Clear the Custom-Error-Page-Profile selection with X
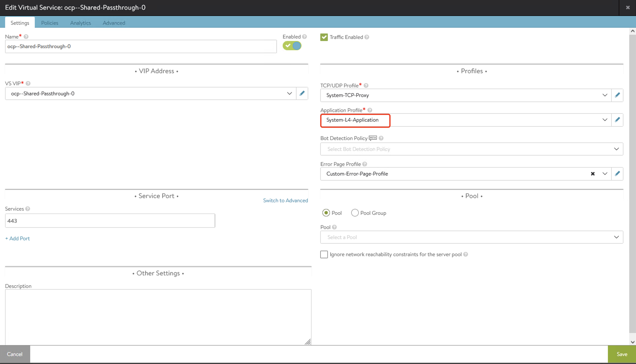This screenshot has height=364, width=636. [x=593, y=174]
